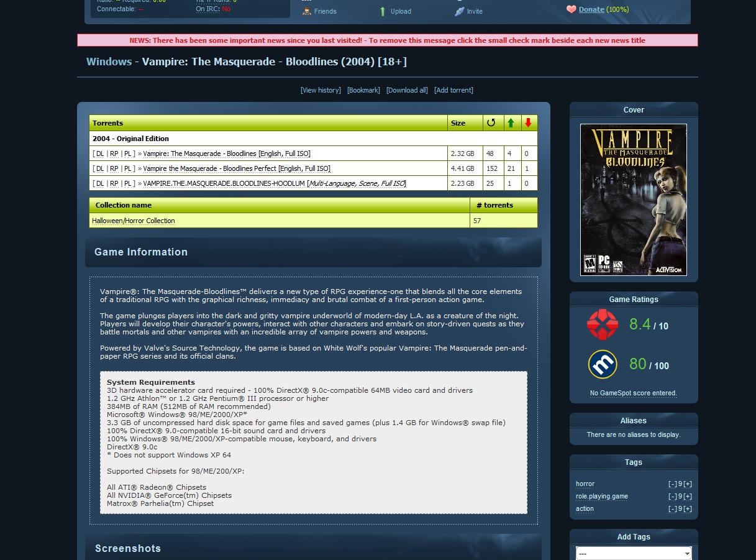The image size is (756, 560).
Task: Open the Add Tags dropdown
Action: click(634, 553)
